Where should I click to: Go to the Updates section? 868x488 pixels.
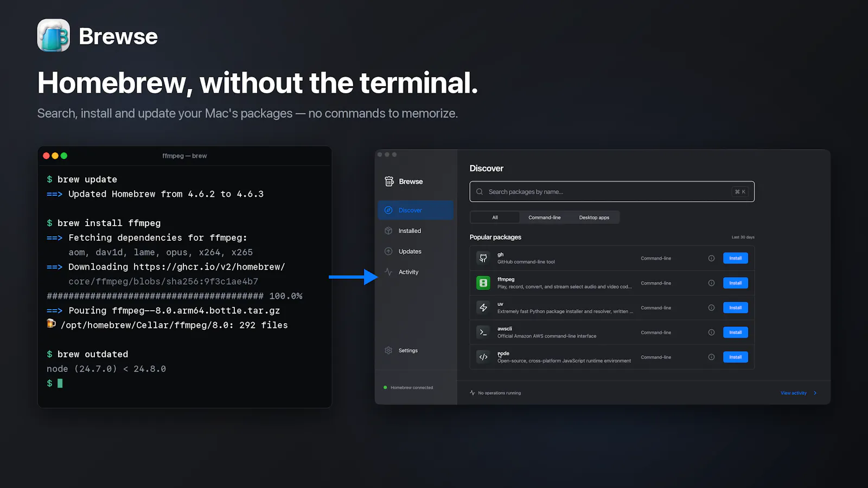416,252
